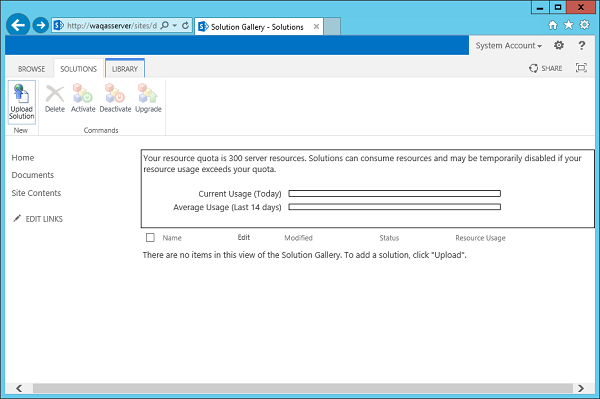Minimize the browser window
The image size is (600, 399).
pyautogui.click(x=540, y=7)
